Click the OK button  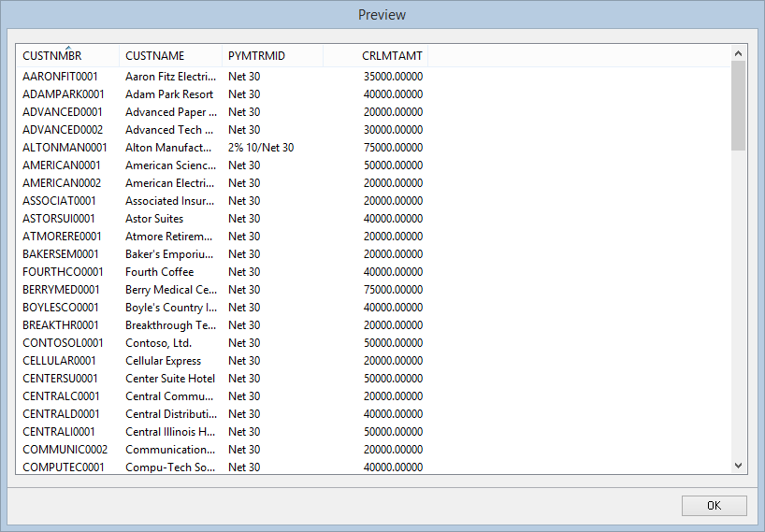click(x=714, y=505)
